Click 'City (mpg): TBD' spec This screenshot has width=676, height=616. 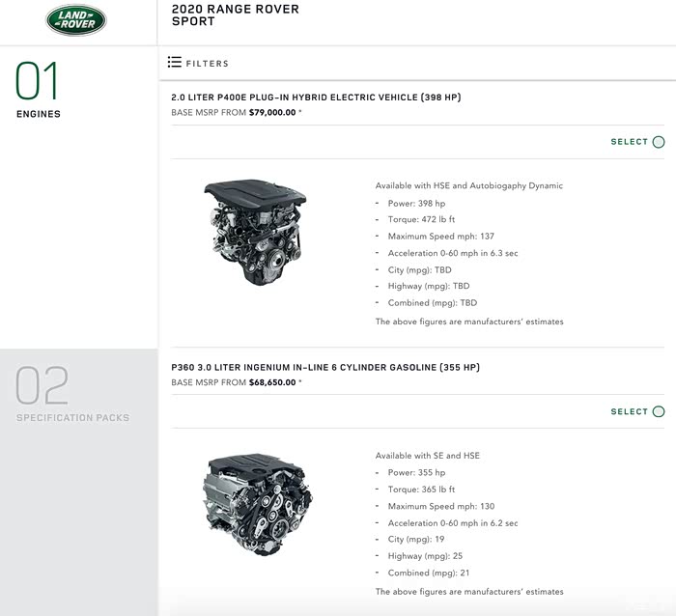pyautogui.click(x=419, y=269)
